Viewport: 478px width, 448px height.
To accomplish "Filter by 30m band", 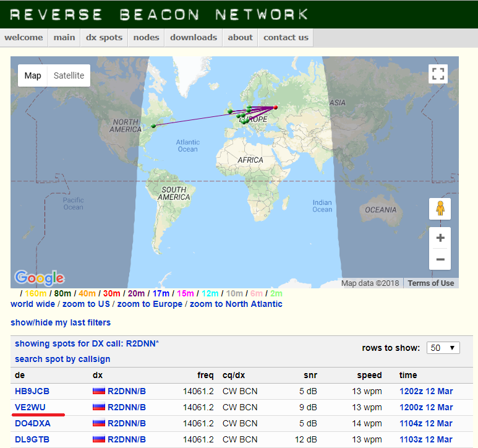I will coord(111,293).
